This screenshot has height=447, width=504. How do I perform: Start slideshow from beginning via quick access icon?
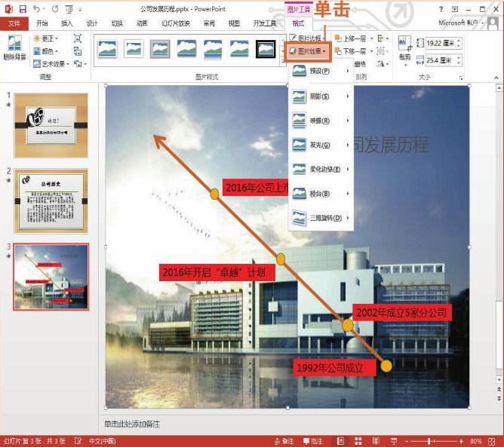pyautogui.click(x=69, y=9)
